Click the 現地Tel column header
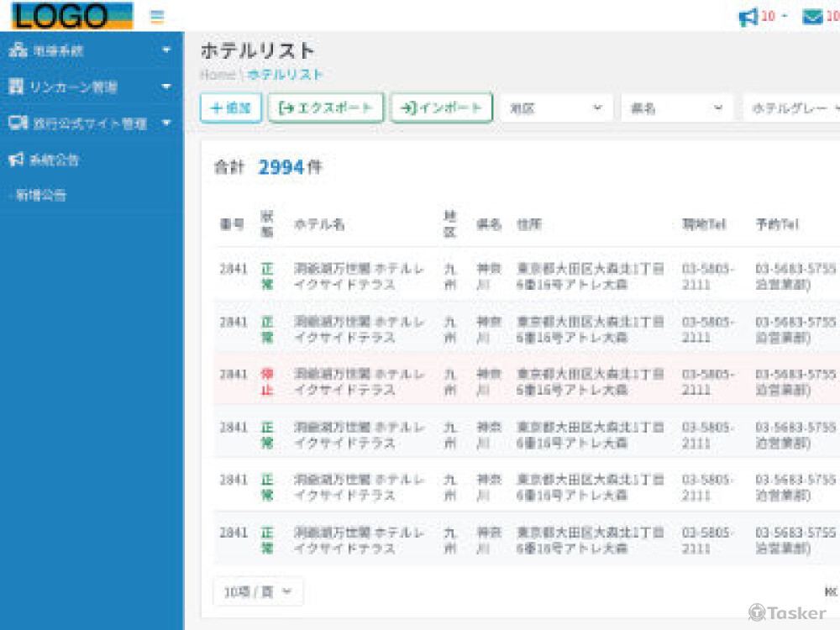 pyautogui.click(x=703, y=224)
